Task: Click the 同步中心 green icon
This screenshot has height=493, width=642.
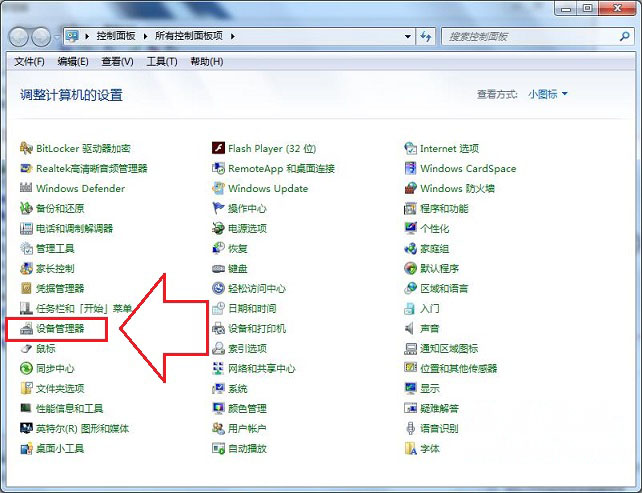Action: click(26, 369)
